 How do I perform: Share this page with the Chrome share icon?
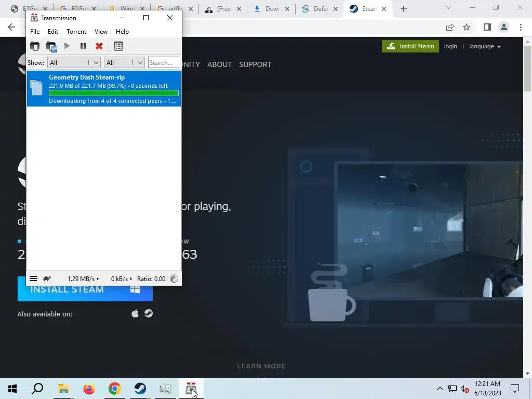[450, 27]
